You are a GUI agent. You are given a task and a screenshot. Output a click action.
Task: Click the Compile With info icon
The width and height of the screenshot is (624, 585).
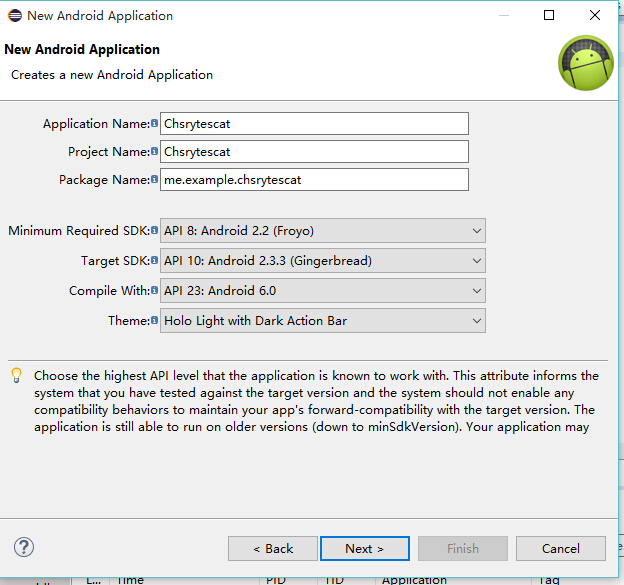pos(154,290)
